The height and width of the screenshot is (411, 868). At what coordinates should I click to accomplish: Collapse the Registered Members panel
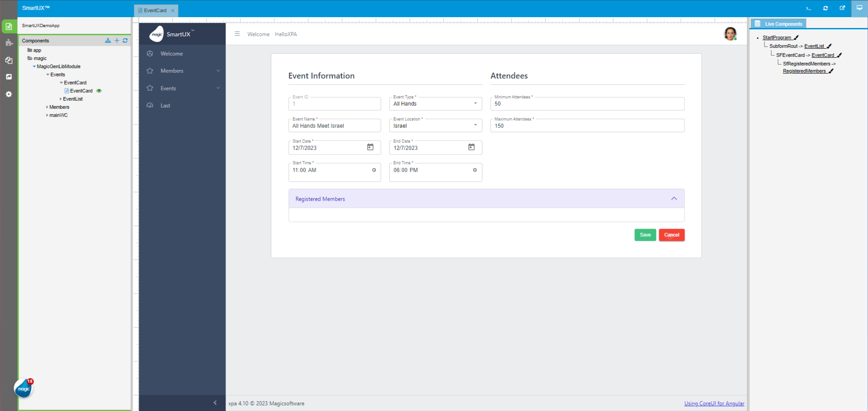pos(674,199)
